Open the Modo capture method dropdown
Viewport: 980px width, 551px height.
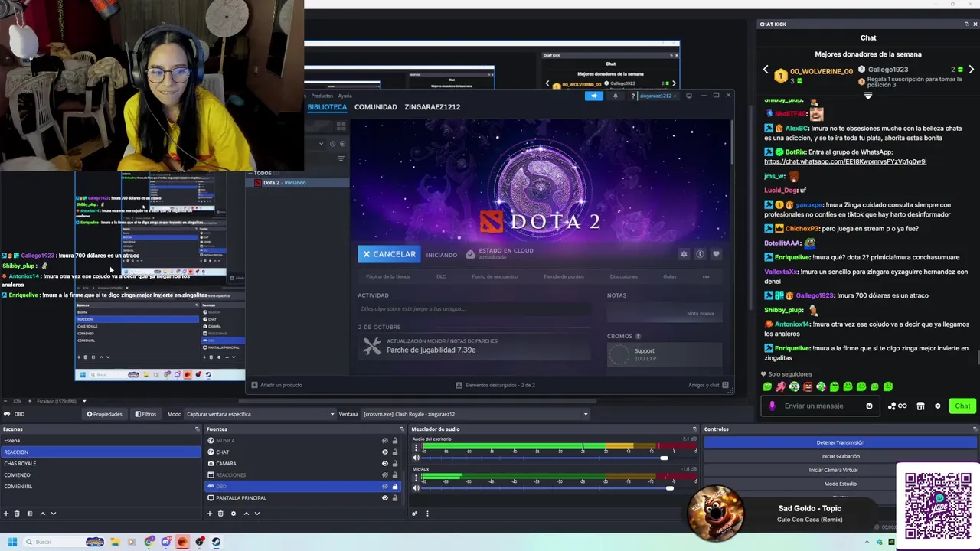(260, 414)
